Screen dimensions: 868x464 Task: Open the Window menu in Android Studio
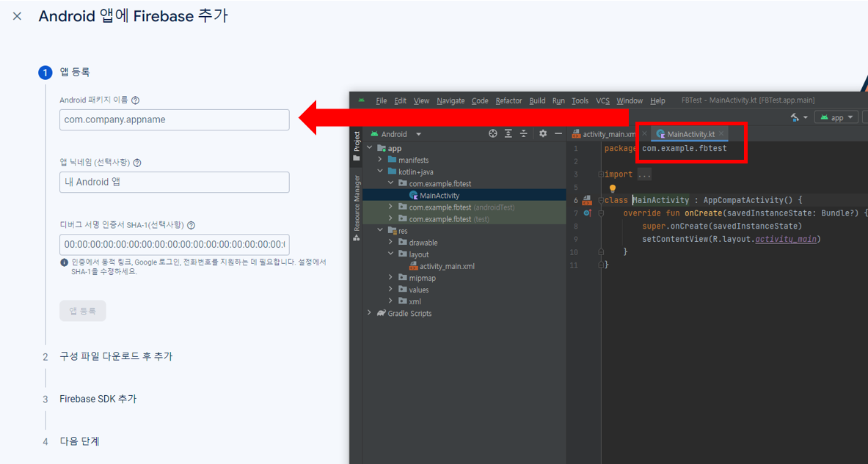[x=630, y=100]
